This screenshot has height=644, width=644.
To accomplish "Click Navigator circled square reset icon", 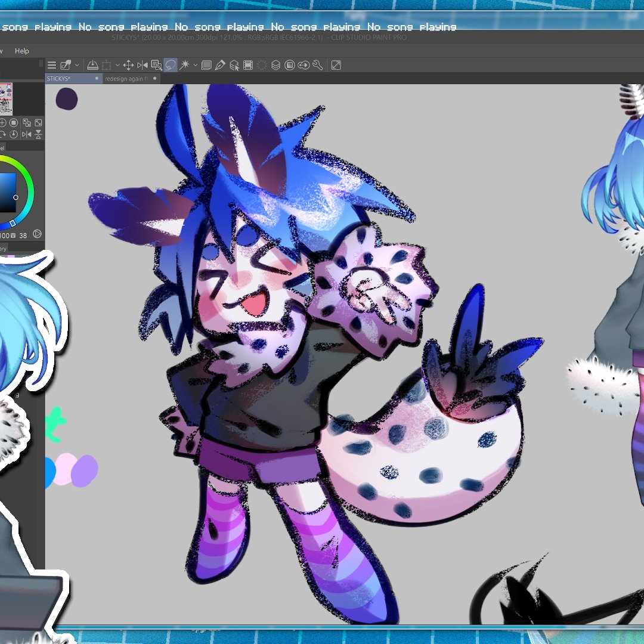I will [14, 123].
